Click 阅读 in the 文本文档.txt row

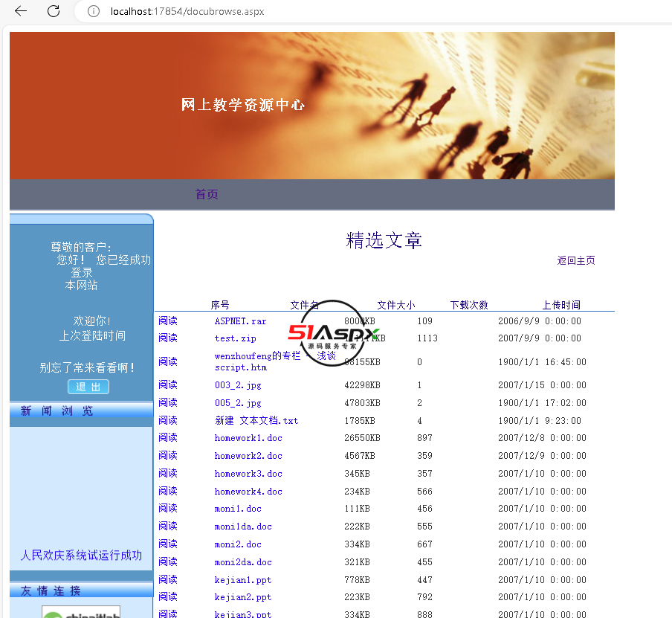(167, 420)
